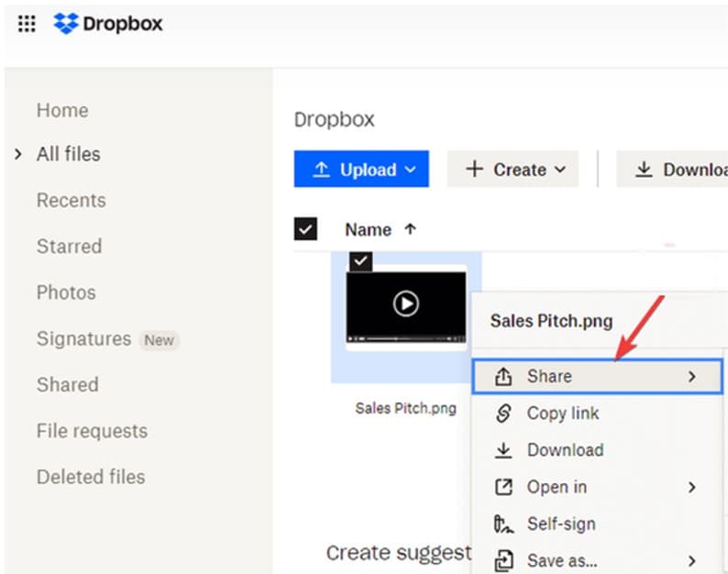
Task: Click the Self-sign pen icon
Action: click(x=502, y=524)
